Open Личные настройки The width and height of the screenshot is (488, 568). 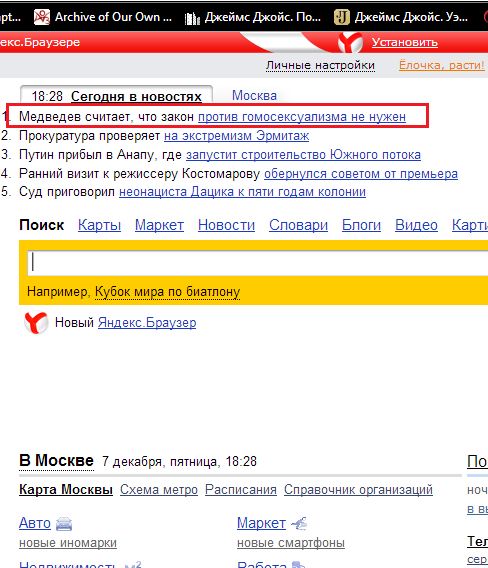(x=320, y=65)
